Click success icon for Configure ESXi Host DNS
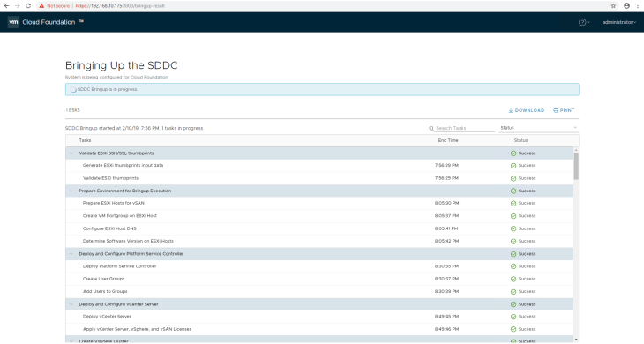This screenshot has height=344, width=644. 513,228
